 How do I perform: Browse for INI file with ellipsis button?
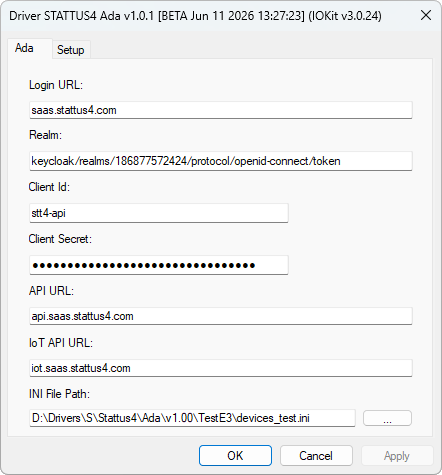tap(387, 418)
